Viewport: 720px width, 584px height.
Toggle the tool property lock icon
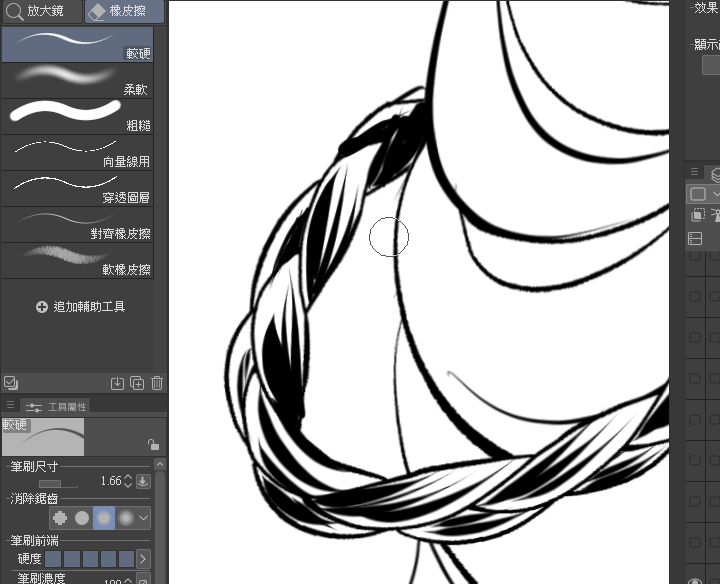(x=153, y=444)
